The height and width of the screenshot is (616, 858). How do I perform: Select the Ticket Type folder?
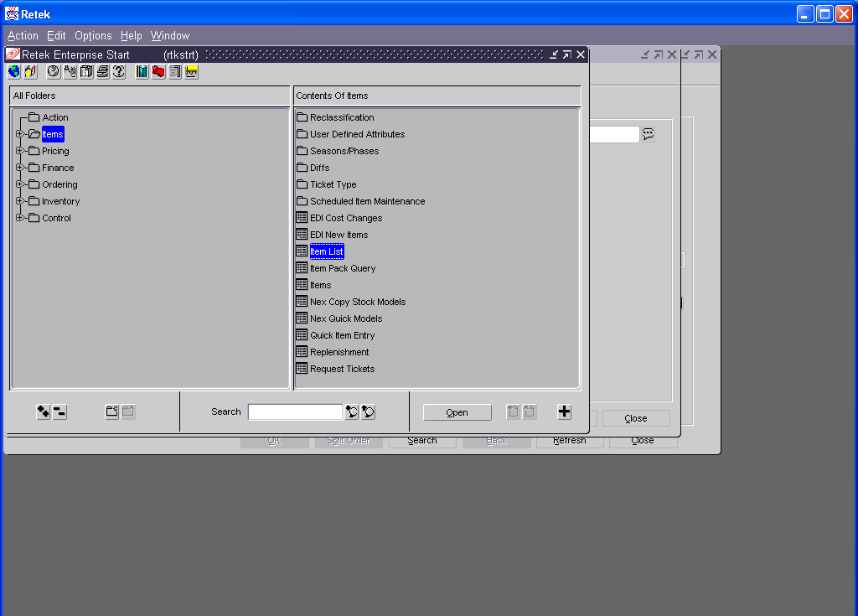tap(333, 184)
